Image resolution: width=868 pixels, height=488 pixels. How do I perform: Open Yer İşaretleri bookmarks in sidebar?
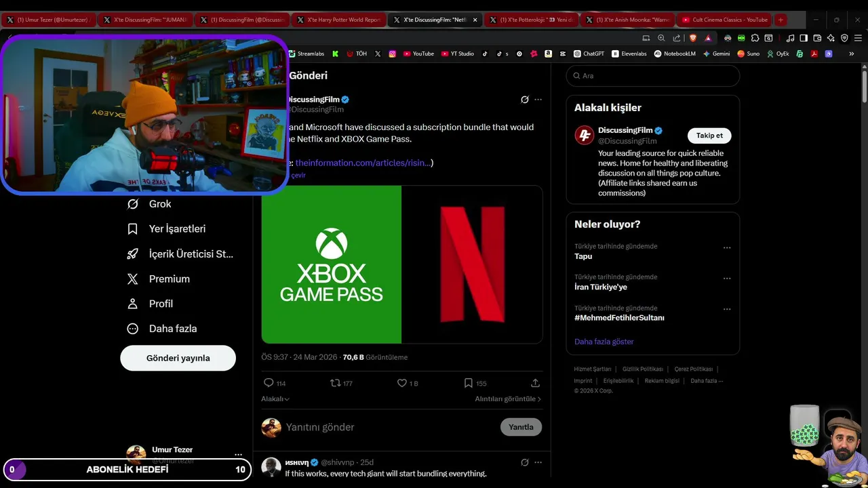166,229
